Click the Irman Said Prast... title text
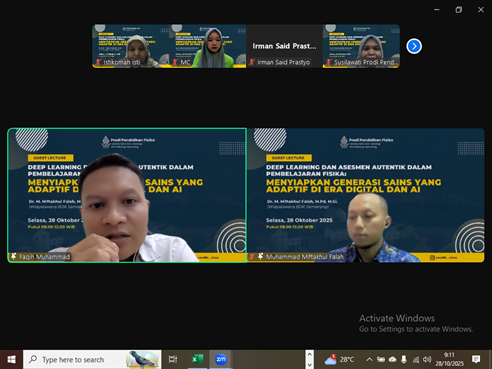The height and width of the screenshot is (369, 492). [284, 46]
